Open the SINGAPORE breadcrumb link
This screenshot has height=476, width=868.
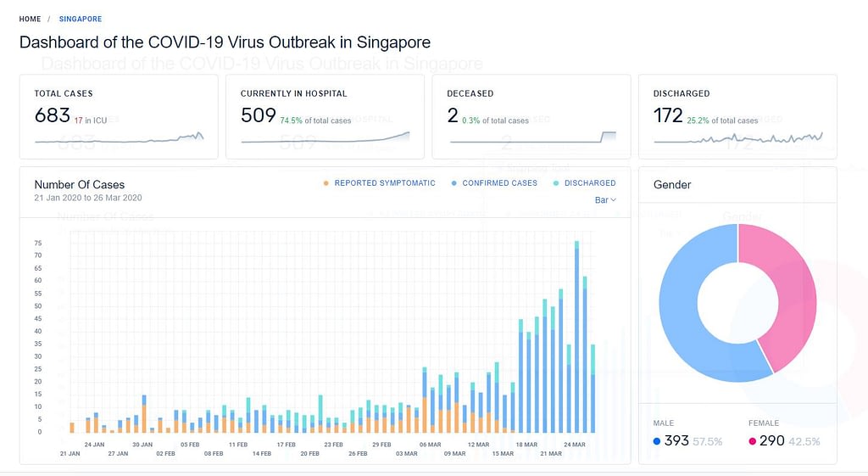(81, 19)
